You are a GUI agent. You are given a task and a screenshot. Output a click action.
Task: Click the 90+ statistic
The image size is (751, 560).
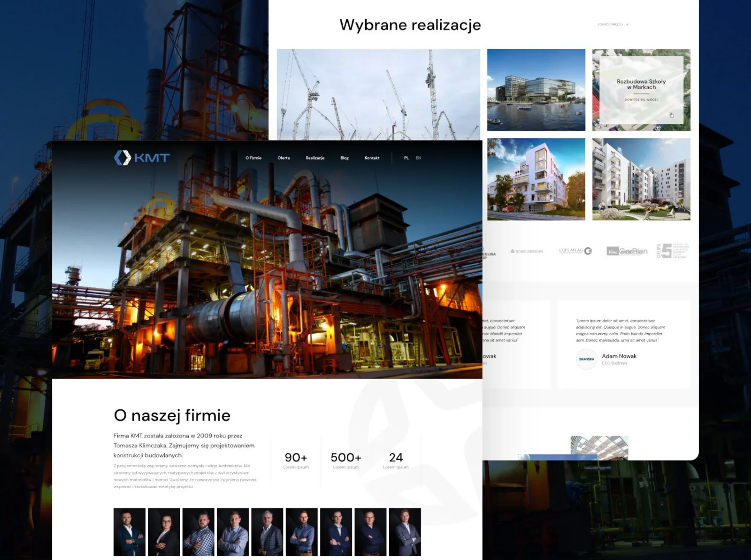(x=296, y=457)
